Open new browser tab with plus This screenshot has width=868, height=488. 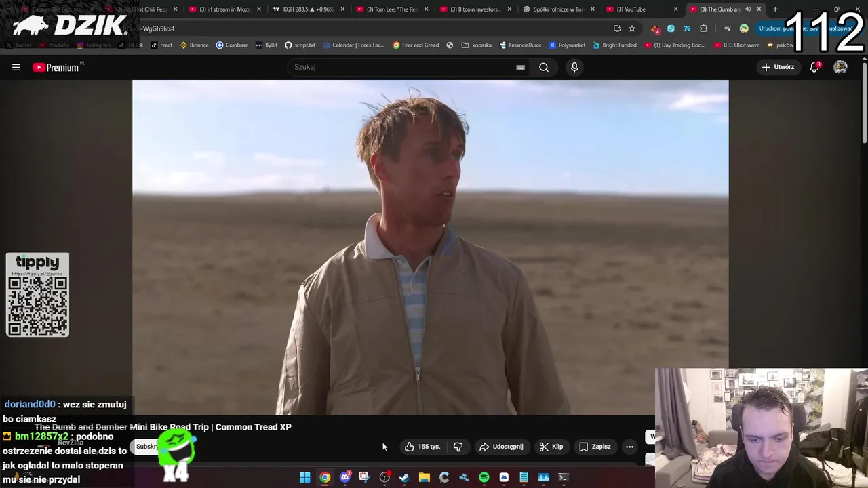coord(775,9)
